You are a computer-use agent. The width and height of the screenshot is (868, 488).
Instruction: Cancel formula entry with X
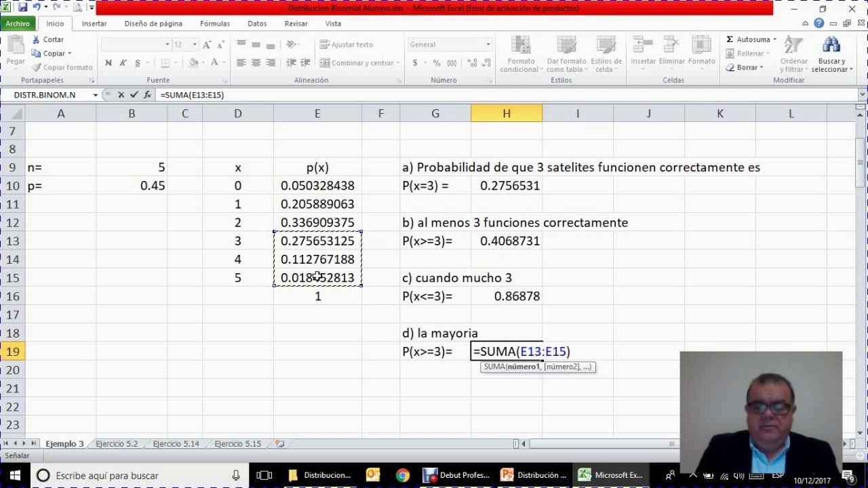click(x=121, y=95)
